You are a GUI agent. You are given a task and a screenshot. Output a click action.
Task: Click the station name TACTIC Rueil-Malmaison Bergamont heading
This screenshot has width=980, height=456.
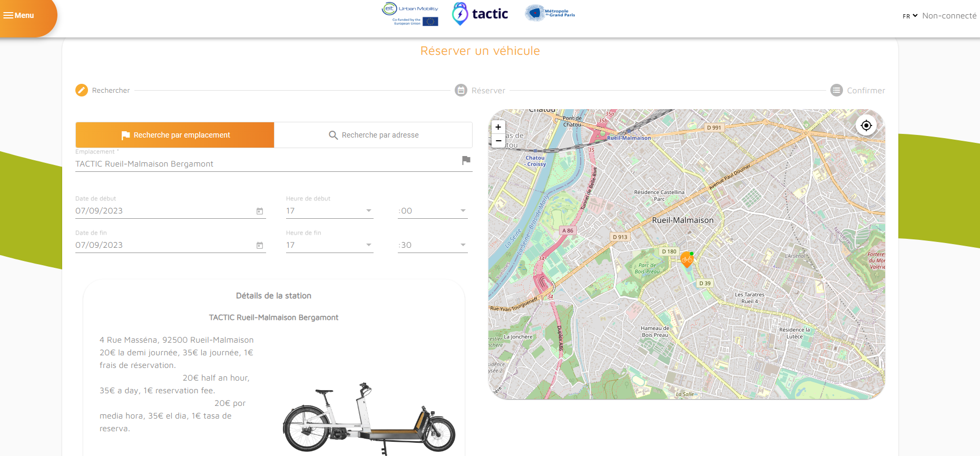tap(273, 317)
